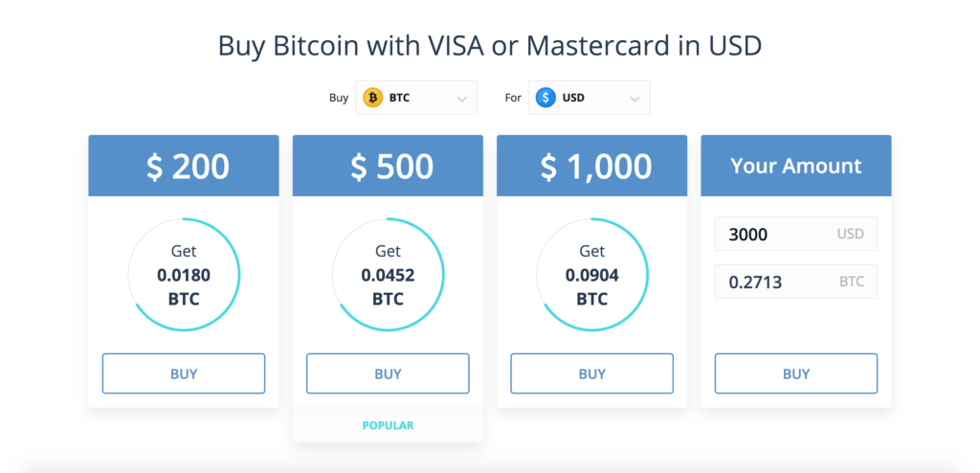Image resolution: width=980 pixels, height=473 pixels.
Task: Expand currency selector using the USD chevron
Action: pyautogui.click(x=635, y=99)
